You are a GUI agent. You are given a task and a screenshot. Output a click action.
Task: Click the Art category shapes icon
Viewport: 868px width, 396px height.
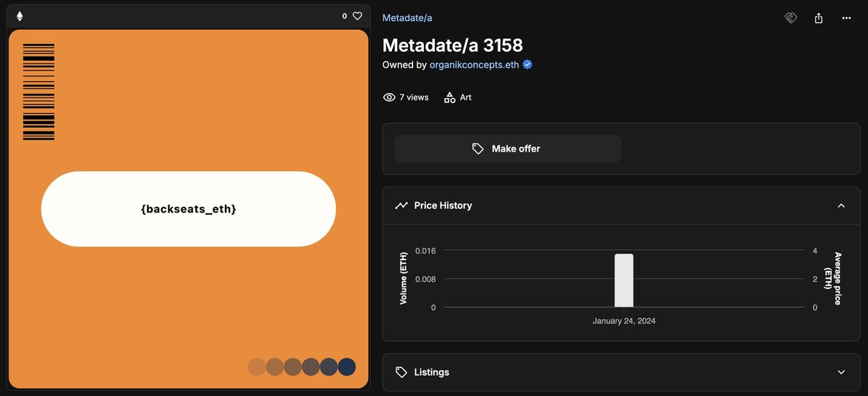tap(449, 97)
